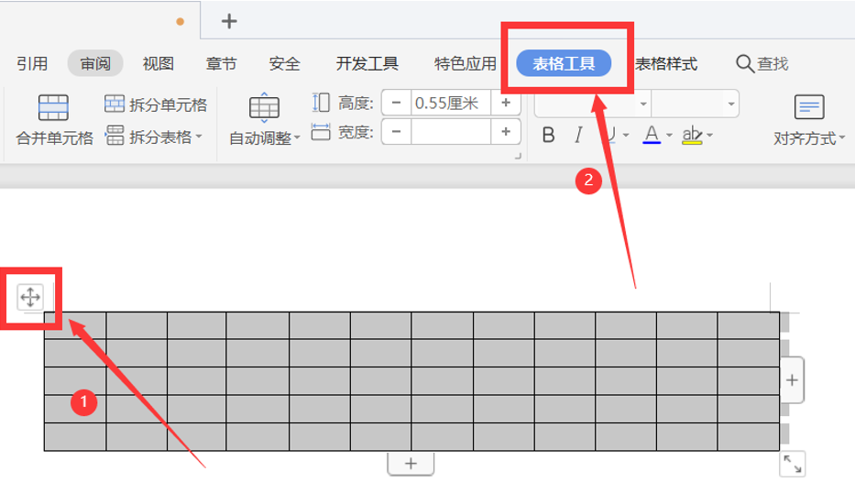Select the 表格工具 tab

564,64
